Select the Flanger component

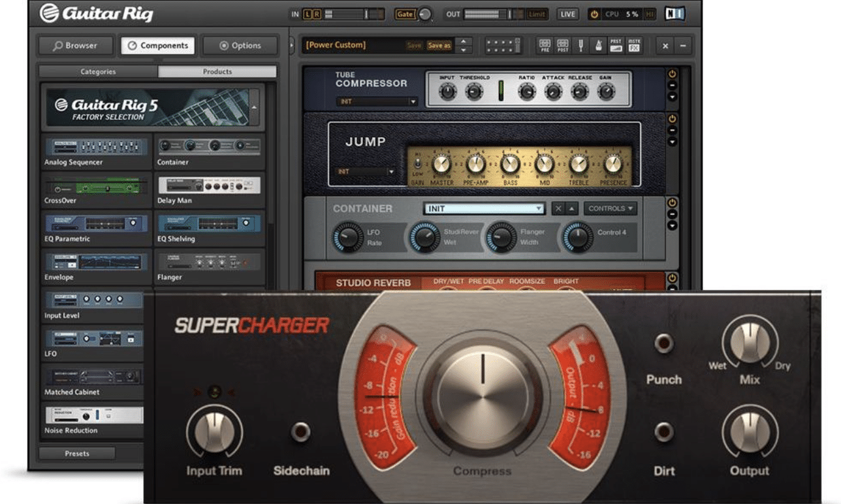pos(210,268)
